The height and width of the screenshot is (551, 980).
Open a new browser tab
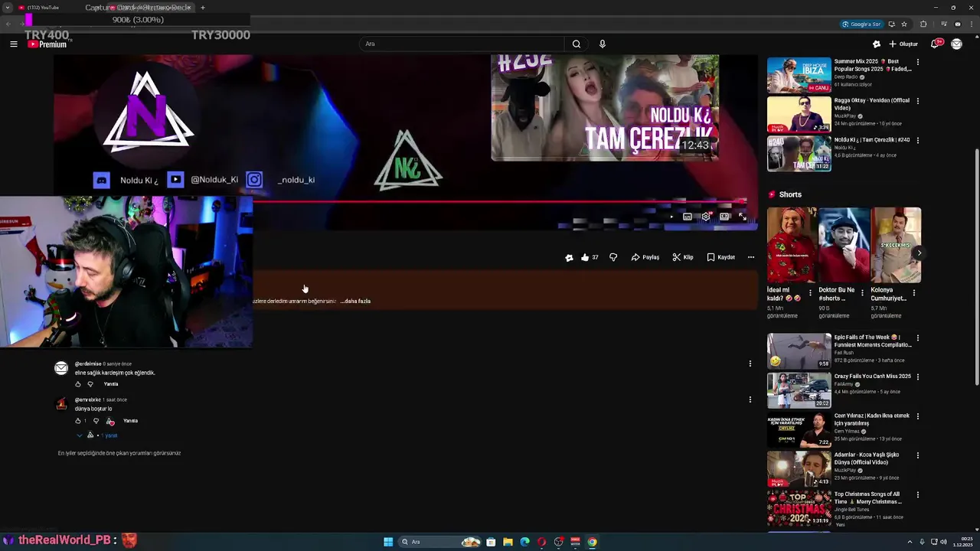click(x=203, y=8)
